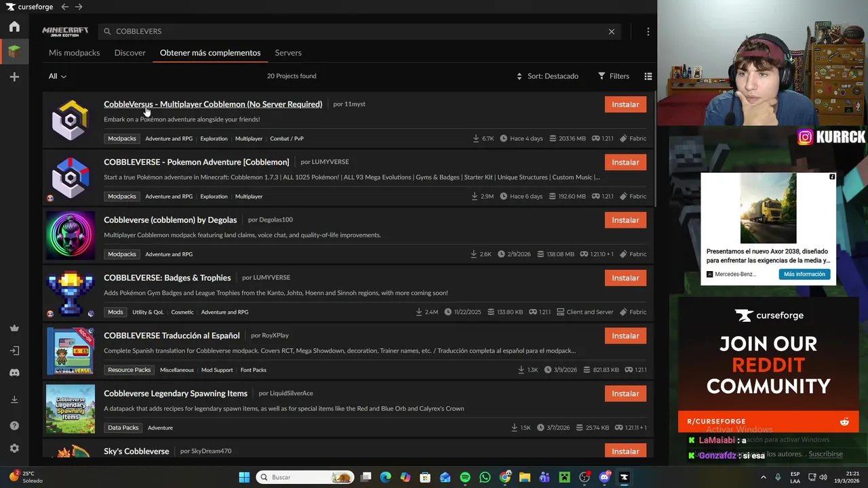Open author 11myst profile
The image size is (868, 488).
355,104
